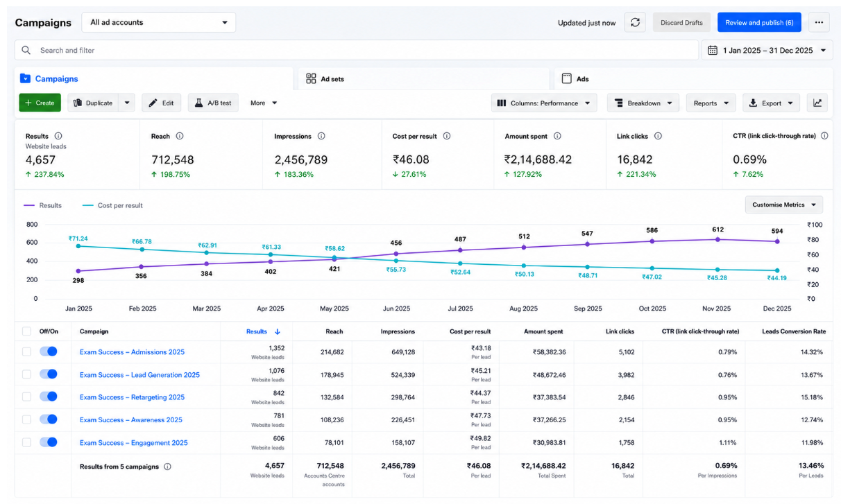This screenshot has height=504, width=841.
Task: Open the Export dropdown
Action: [771, 103]
